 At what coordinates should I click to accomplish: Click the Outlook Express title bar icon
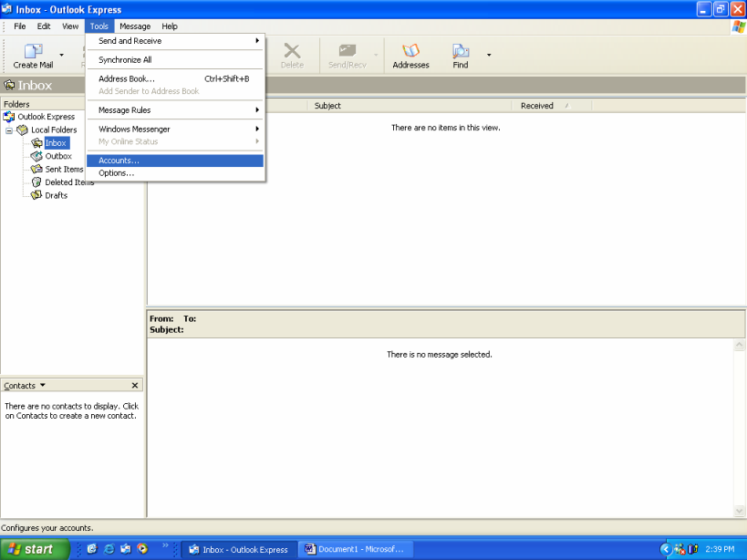pos(7,9)
